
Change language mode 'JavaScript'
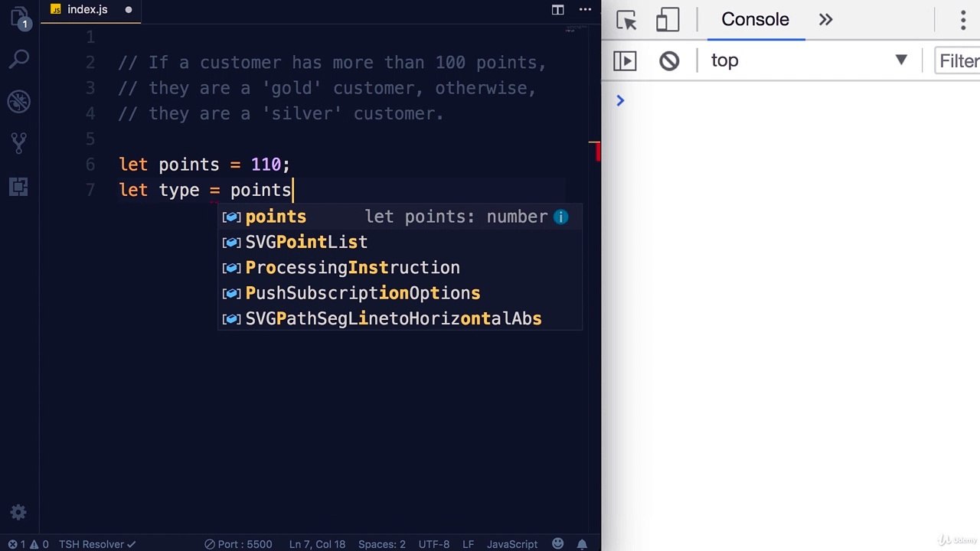point(512,544)
